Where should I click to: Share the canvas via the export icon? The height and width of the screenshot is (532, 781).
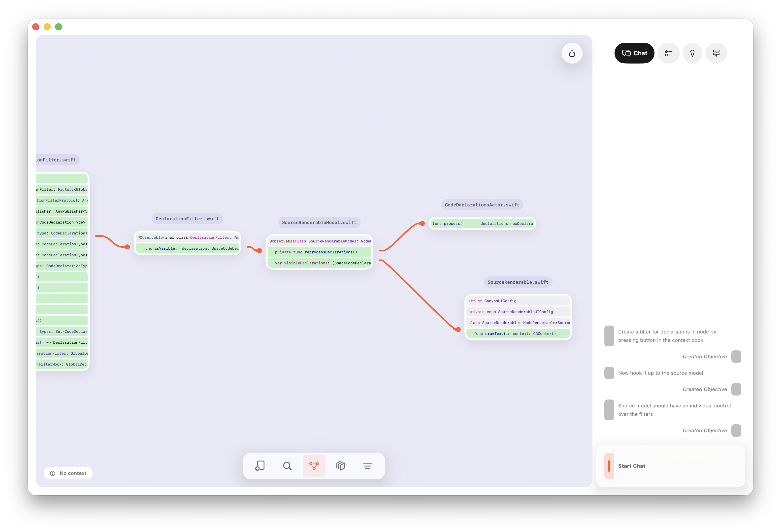(x=572, y=53)
